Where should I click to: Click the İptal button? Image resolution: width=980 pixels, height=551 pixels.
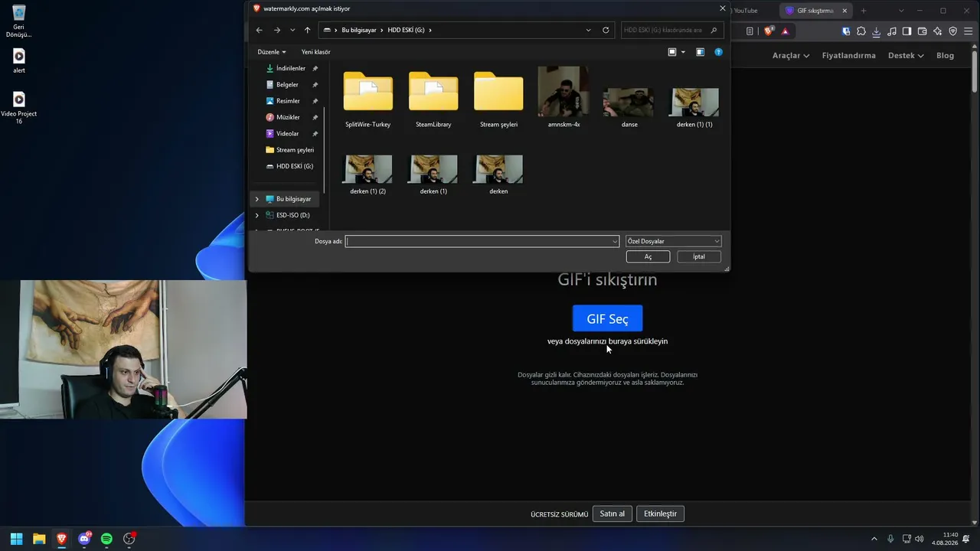pyautogui.click(x=699, y=256)
